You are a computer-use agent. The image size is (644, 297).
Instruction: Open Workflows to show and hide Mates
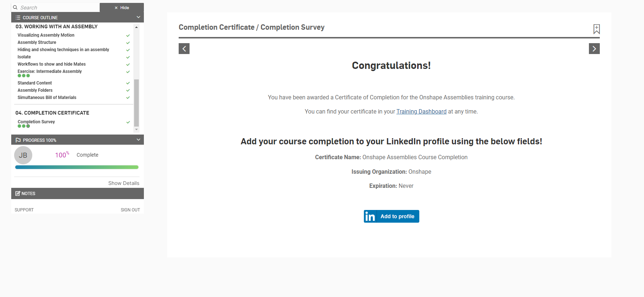52,64
